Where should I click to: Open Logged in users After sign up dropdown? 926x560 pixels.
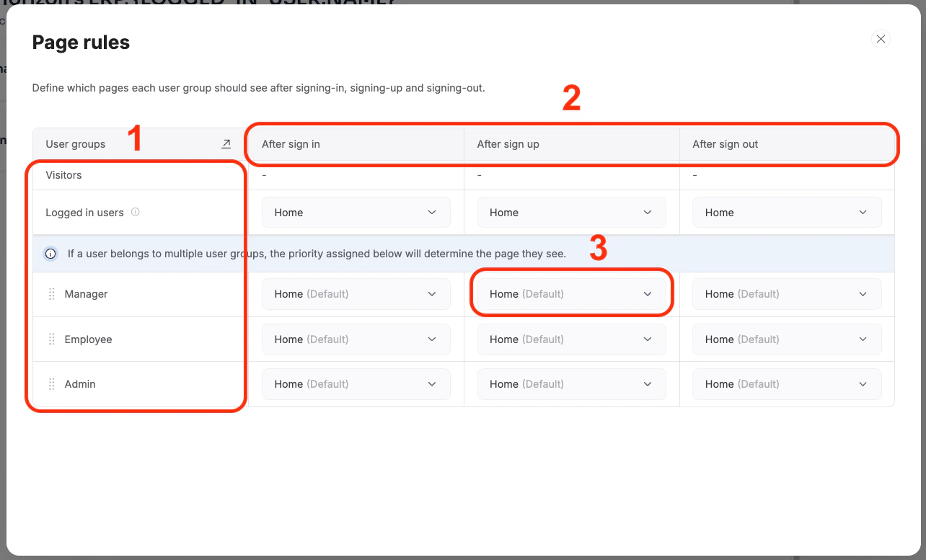tap(572, 213)
